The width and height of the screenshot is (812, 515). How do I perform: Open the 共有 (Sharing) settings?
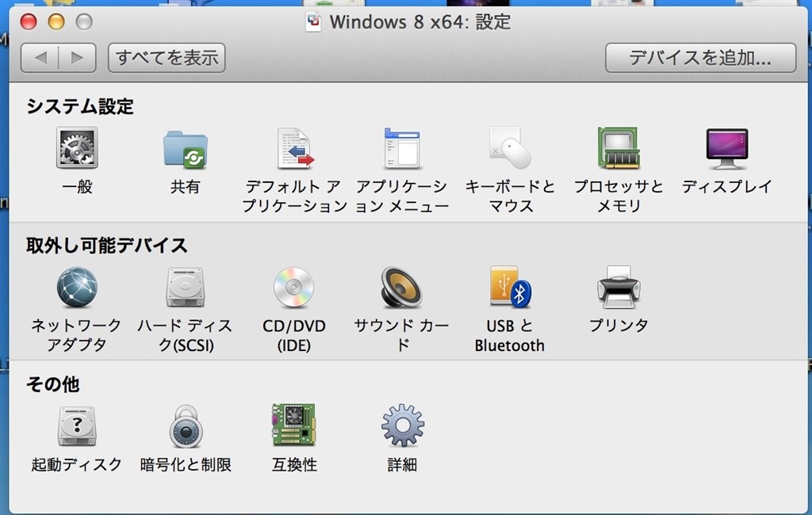tap(185, 151)
